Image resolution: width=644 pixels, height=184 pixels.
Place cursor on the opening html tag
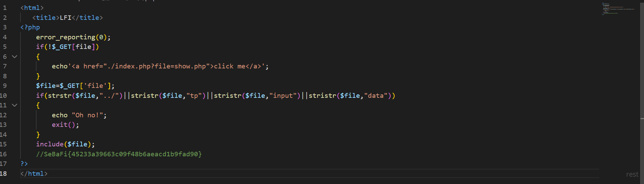point(32,8)
